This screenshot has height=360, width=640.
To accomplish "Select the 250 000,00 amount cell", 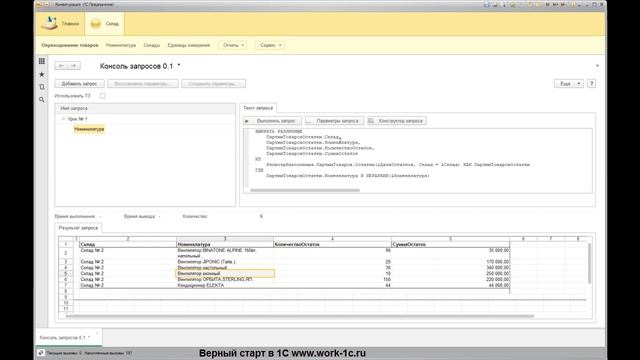I will tap(451, 273).
